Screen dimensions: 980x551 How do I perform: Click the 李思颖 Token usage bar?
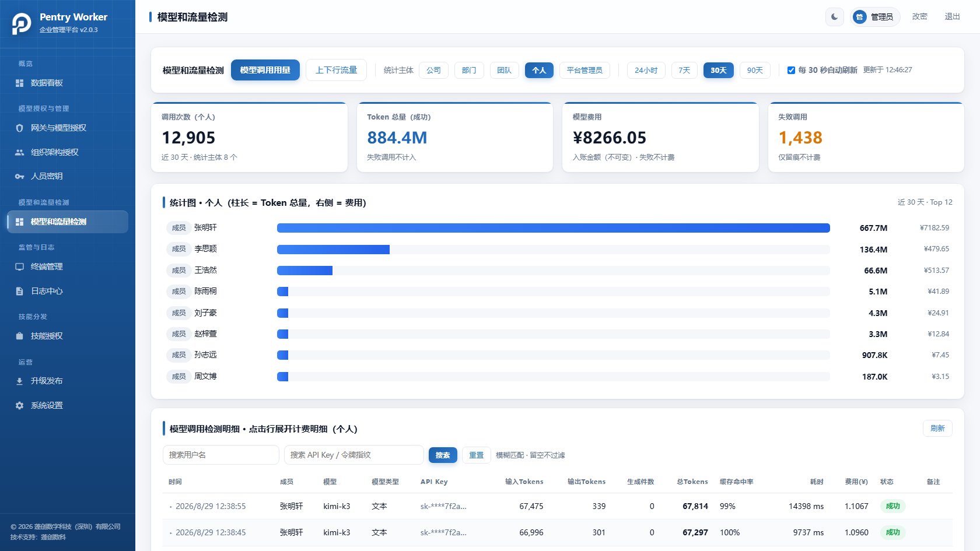(x=333, y=250)
